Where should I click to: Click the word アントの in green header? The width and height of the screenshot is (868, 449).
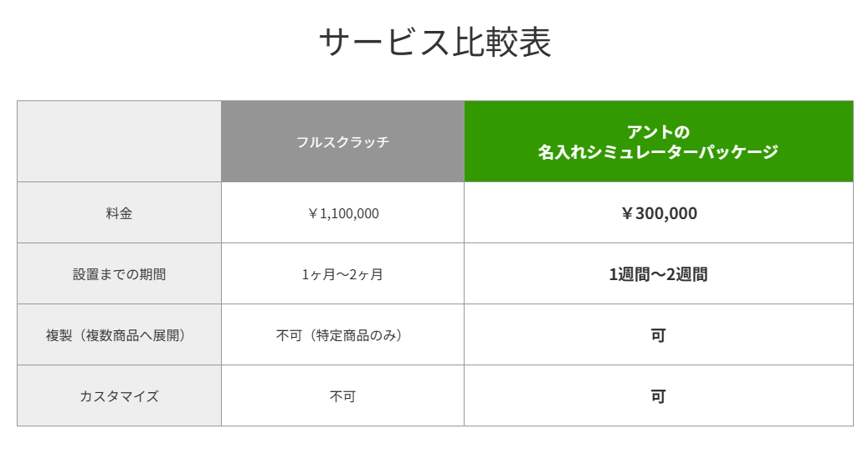658,131
